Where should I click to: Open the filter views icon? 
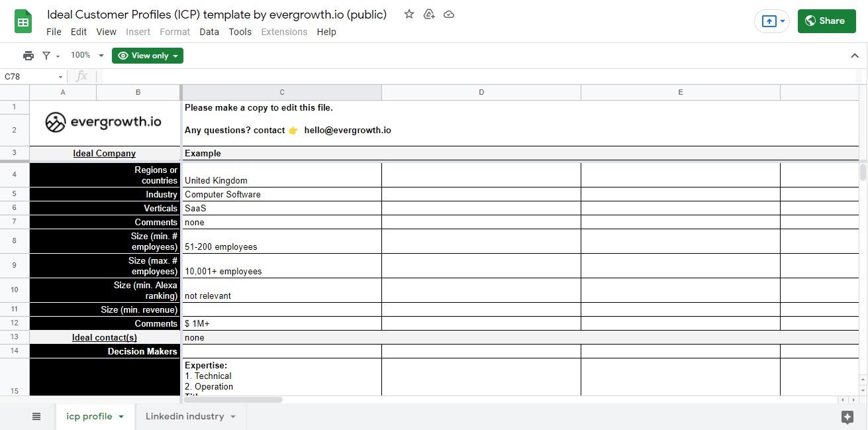click(46, 56)
